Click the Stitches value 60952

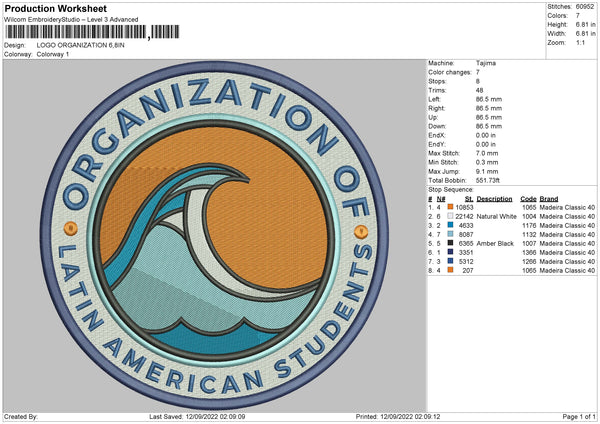point(585,7)
